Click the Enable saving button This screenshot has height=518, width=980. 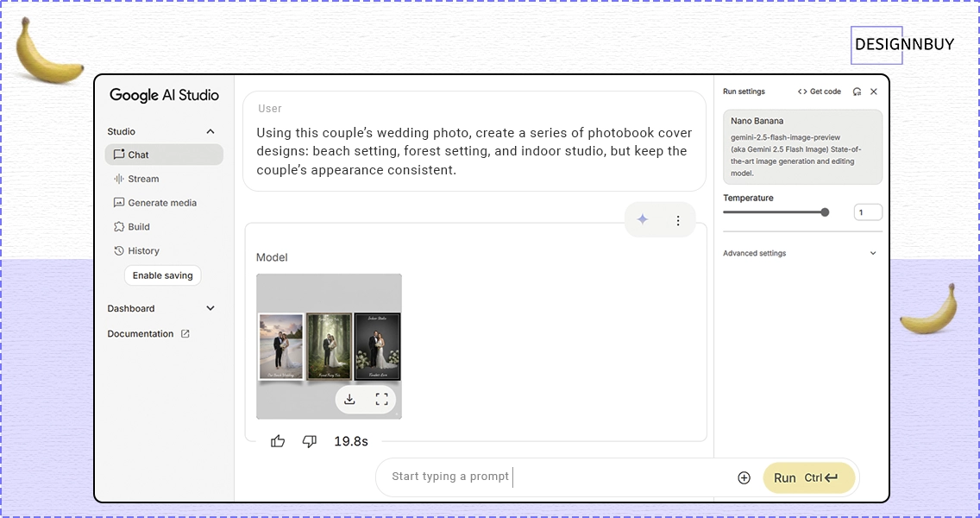click(162, 275)
